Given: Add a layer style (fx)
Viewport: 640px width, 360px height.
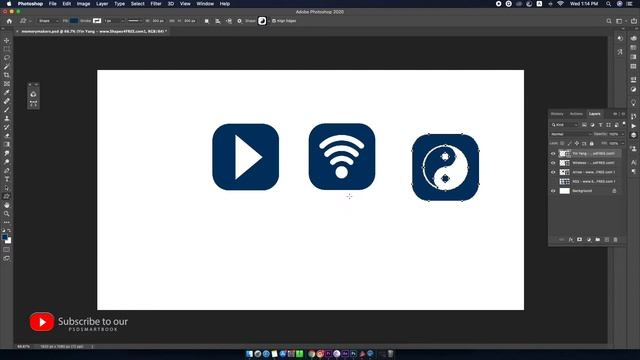Looking at the screenshot, I should tap(571, 240).
